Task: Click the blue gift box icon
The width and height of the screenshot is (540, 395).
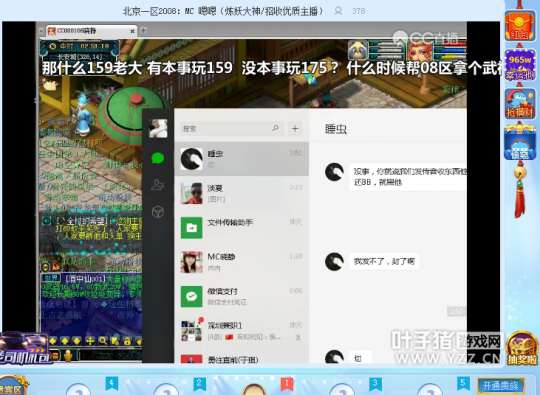Action: pos(520,143)
